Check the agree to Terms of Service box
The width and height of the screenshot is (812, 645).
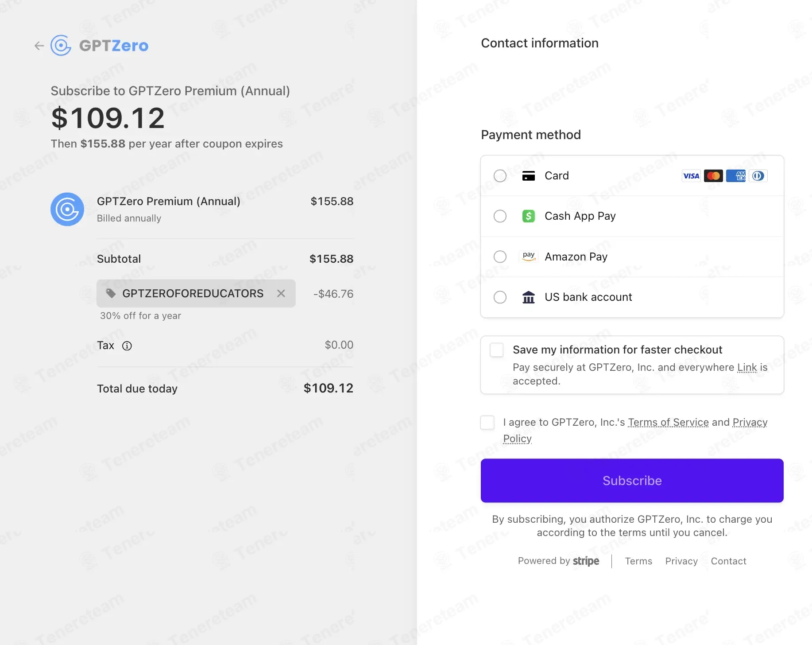pos(487,423)
